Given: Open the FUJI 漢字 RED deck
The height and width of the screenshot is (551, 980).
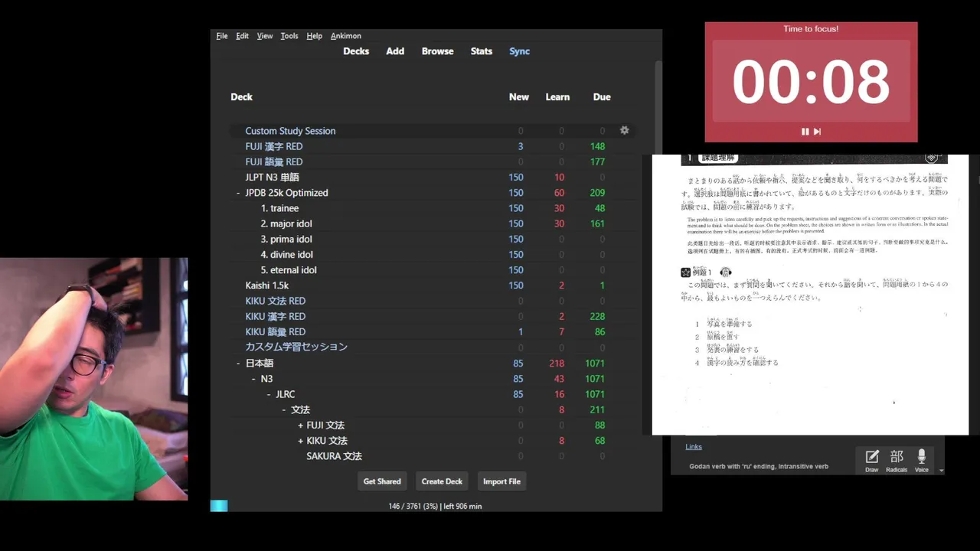Looking at the screenshot, I should [x=274, y=146].
